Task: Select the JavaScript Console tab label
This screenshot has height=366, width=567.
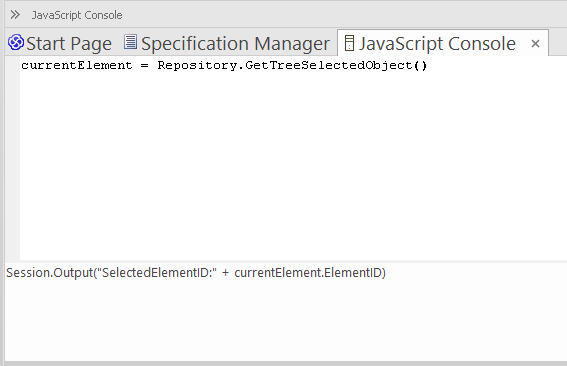Action: pos(437,44)
